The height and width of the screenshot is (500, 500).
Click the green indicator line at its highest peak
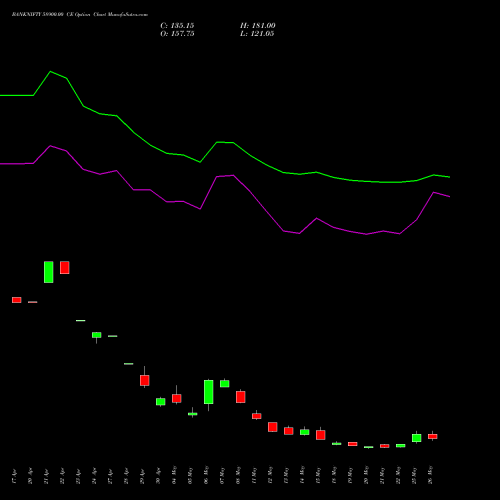[50, 72]
